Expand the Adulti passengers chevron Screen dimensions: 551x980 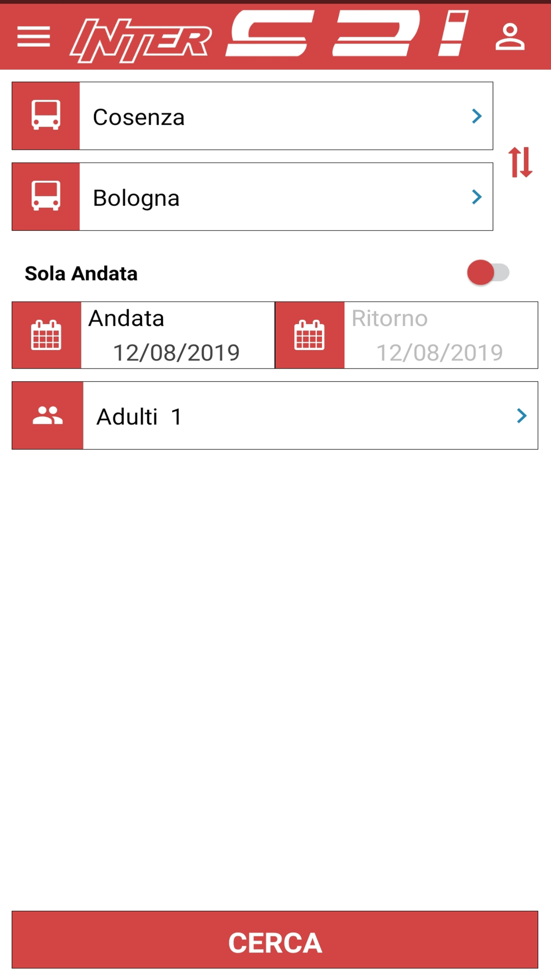(x=522, y=416)
